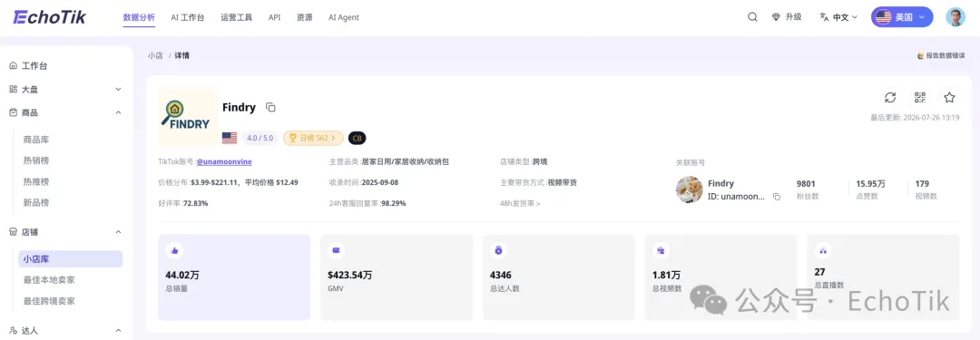The height and width of the screenshot is (340, 980).
Task: Select the GMV $423.54万 card
Action: 397,277
